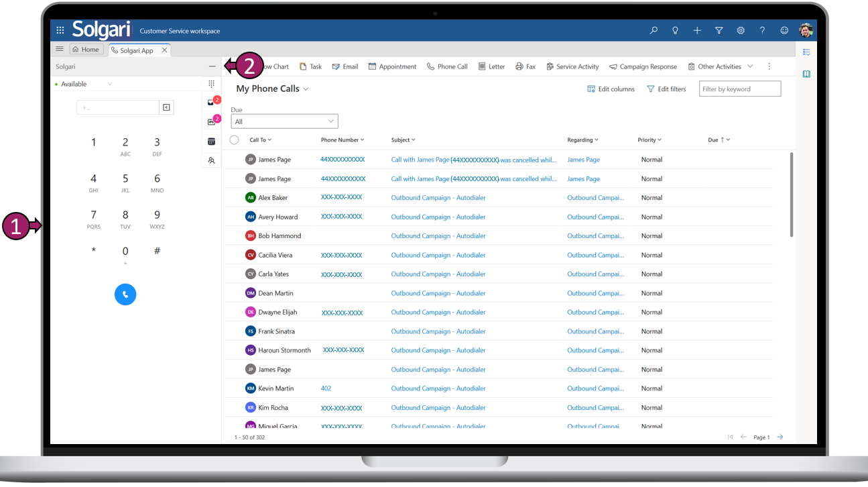Viewport: 868px width, 487px height.
Task: Click the Edit columns button
Action: (611, 89)
